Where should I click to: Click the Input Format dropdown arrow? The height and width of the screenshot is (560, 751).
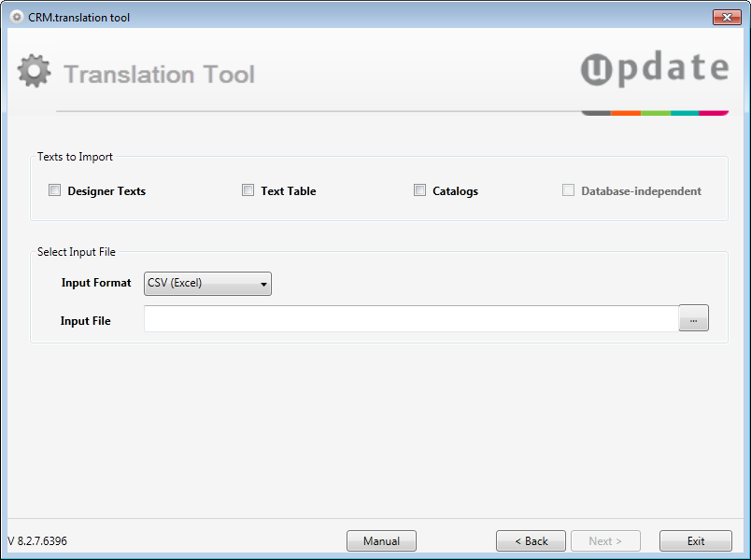[263, 284]
